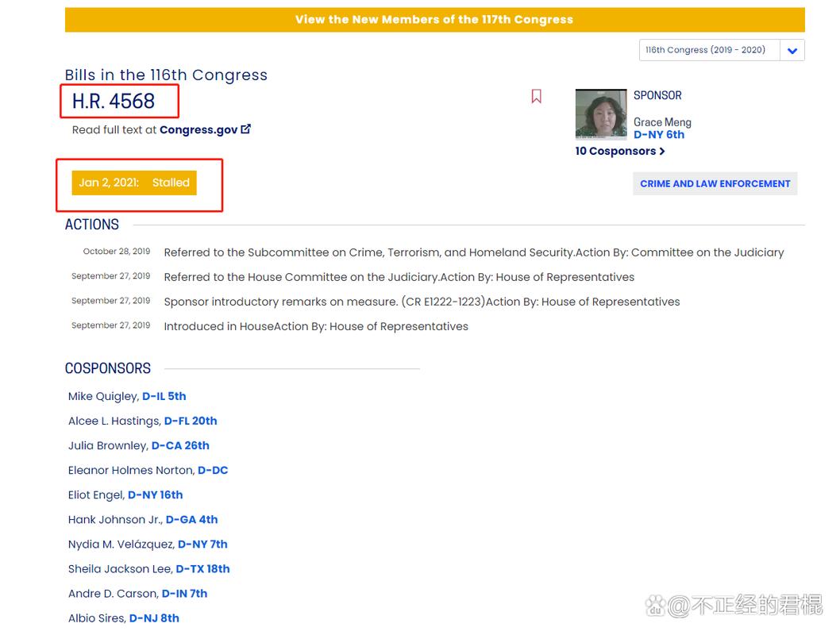Screen dimensions: 840x635
Task: Click the external link icon beside Congress.gov
Action: pyautogui.click(x=246, y=129)
